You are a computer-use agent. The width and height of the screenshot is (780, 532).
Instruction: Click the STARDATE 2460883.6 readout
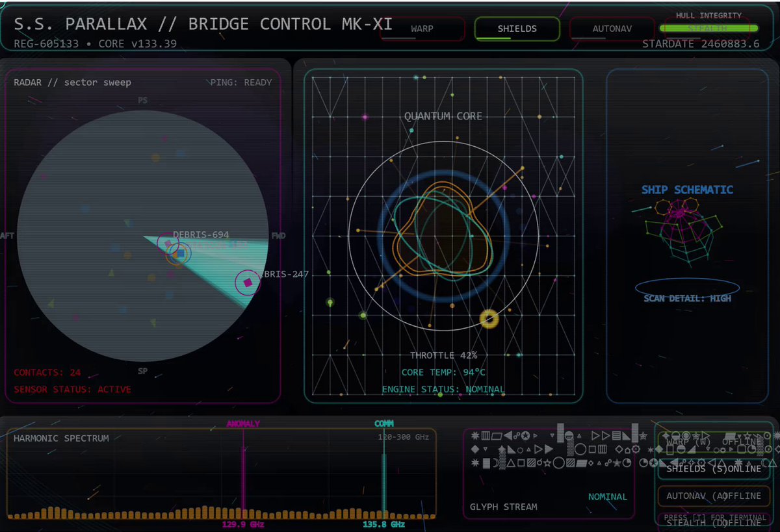coord(701,44)
